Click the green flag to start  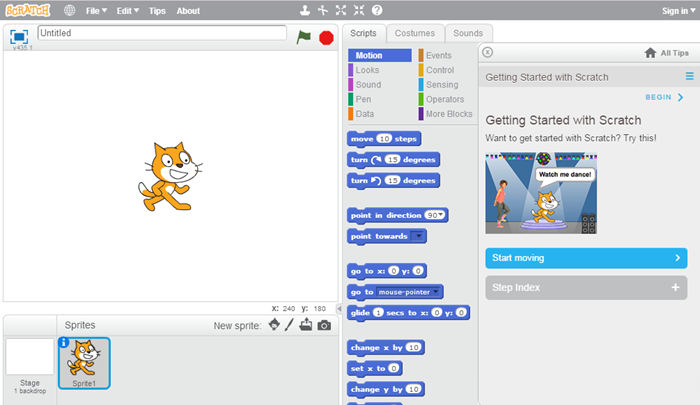click(304, 37)
